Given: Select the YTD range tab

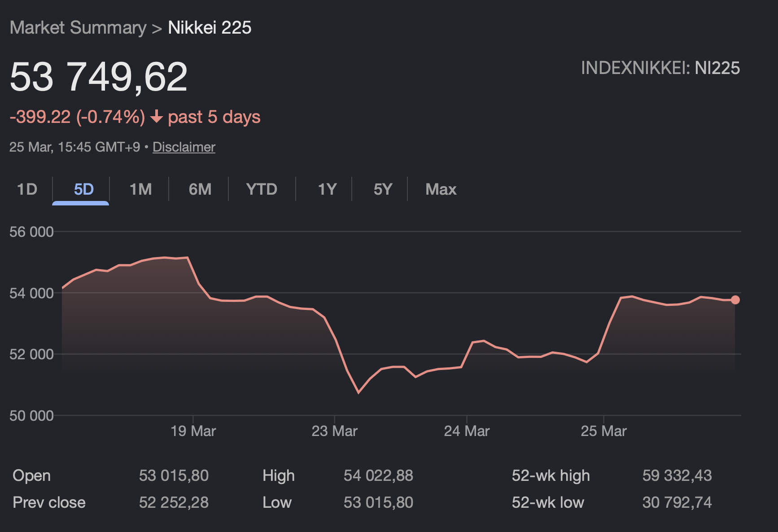Looking at the screenshot, I should coord(262,189).
